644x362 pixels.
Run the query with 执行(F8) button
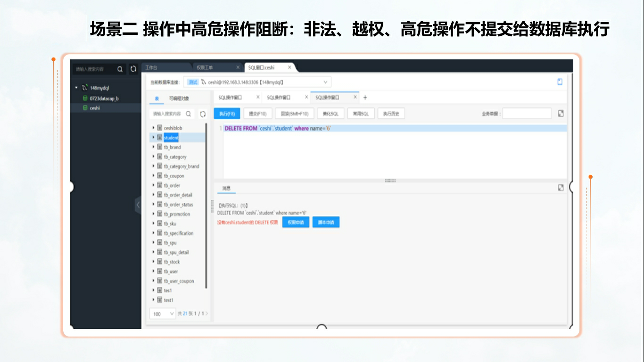[x=227, y=114]
